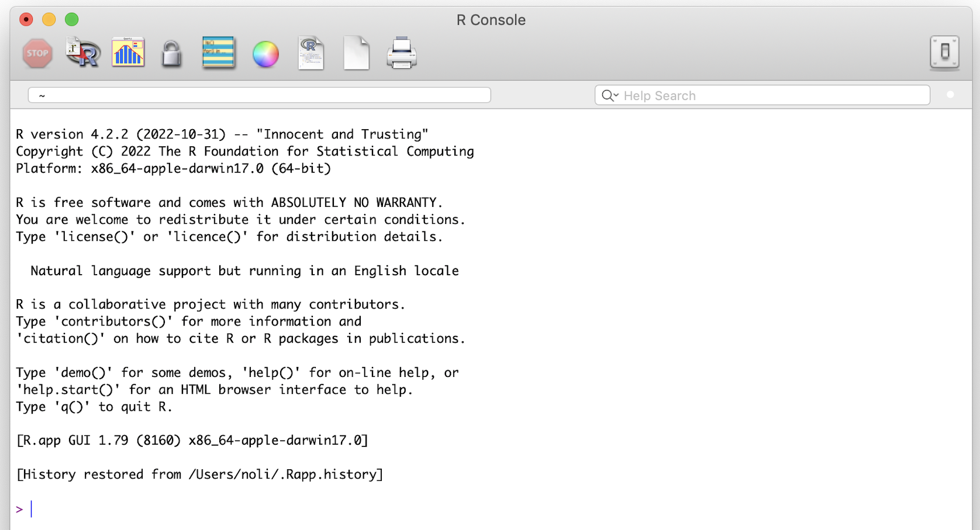
Task: Click the printer icon to print
Action: coord(402,53)
